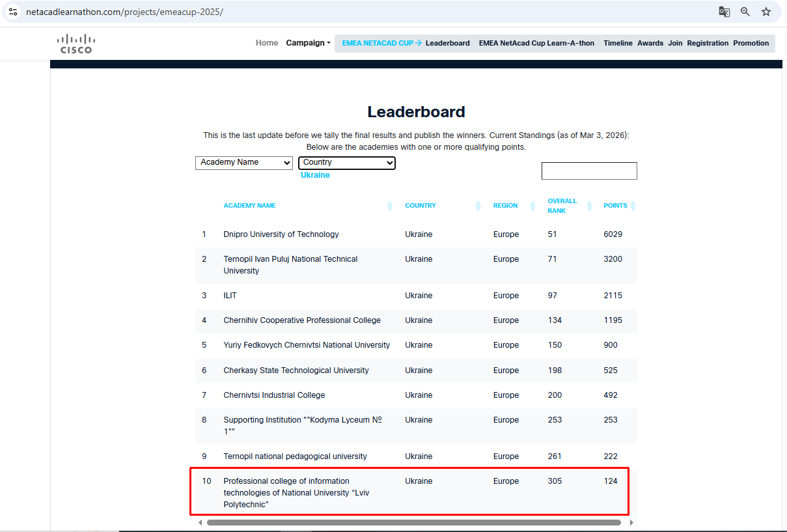The width and height of the screenshot is (787, 532).
Task: Click the Registration link
Action: pos(708,43)
